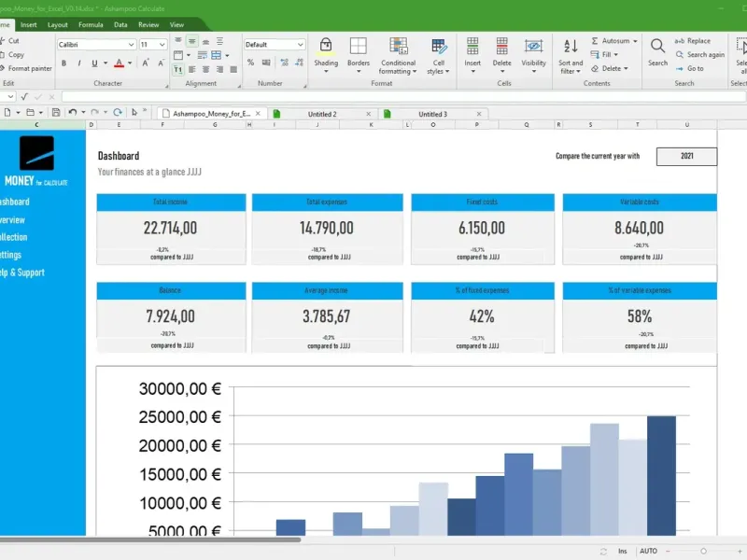Click the Shading icon in the ribbon
This screenshot has height=560, width=747.
pos(326,47)
